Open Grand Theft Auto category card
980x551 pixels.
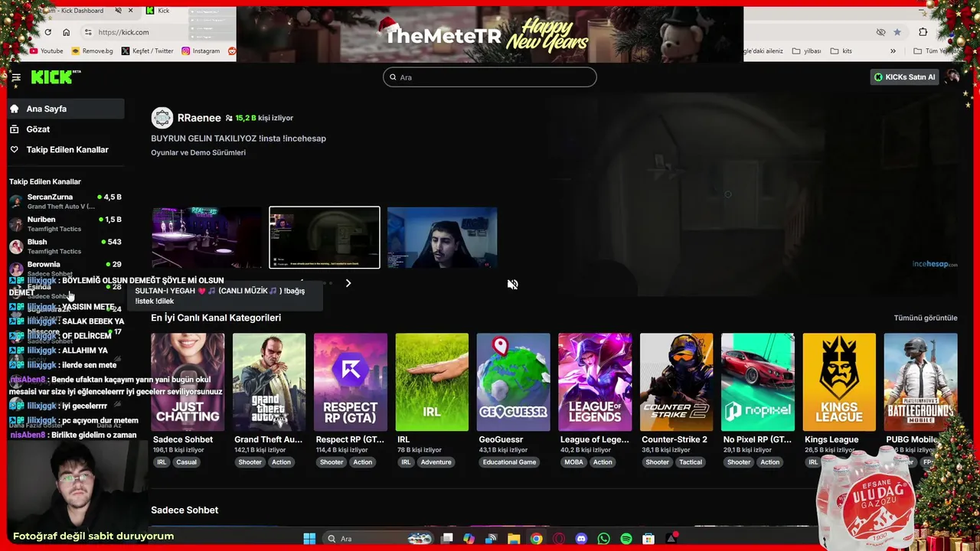tap(269, 382)
